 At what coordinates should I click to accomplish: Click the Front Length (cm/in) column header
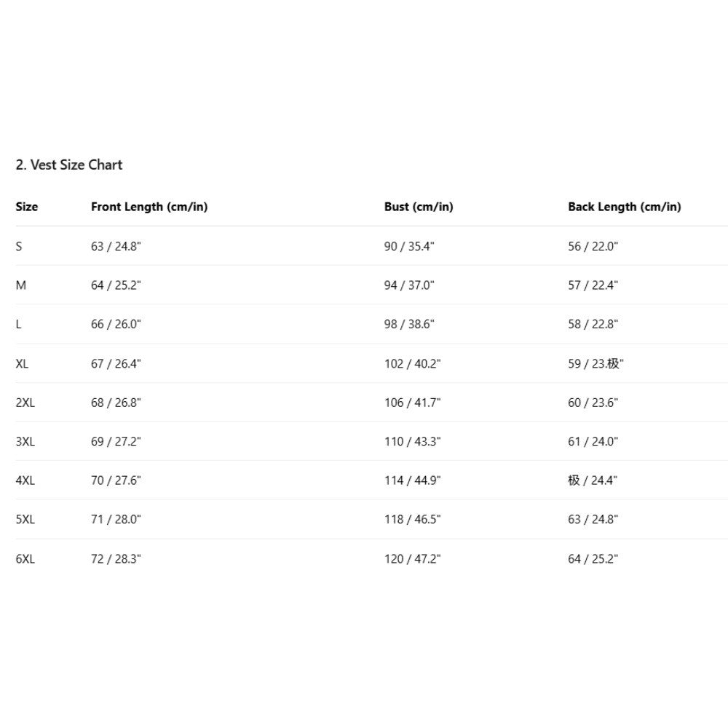click(149, 207)
